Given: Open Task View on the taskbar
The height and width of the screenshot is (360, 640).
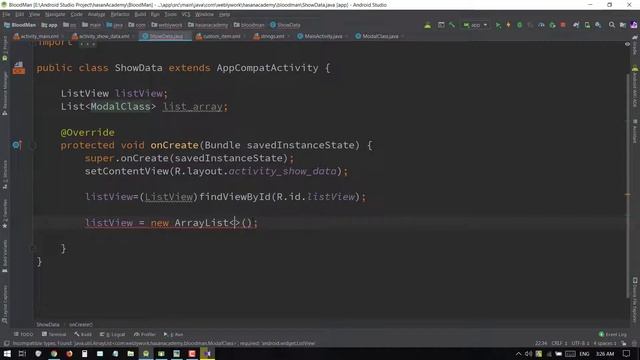Looking at the screenshot, I should 22,354.
